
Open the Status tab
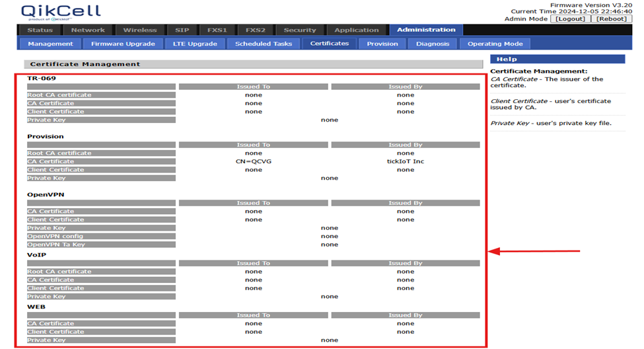(x=40, y=30)
